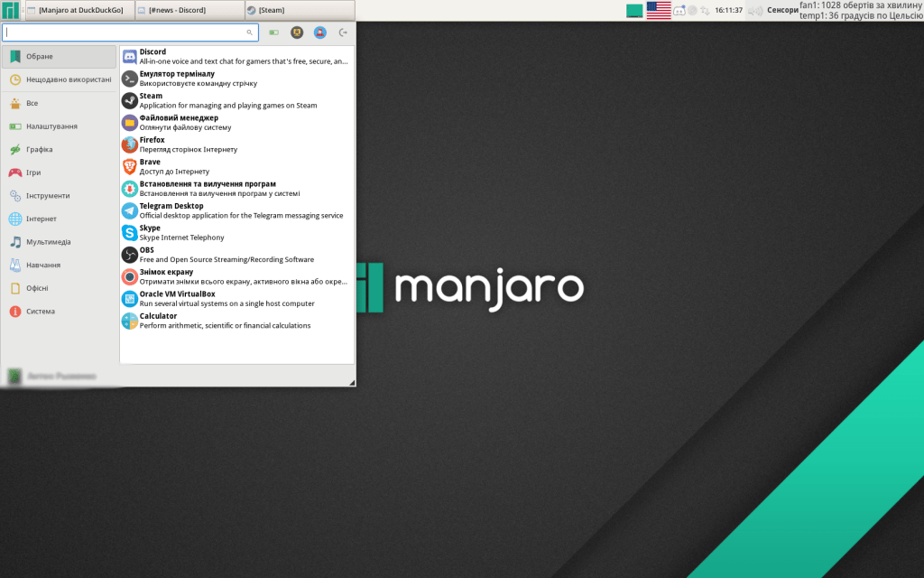The image size is (924, 578).
Task: Select the Мультимедіа category
Action: [x=59, y=242]
